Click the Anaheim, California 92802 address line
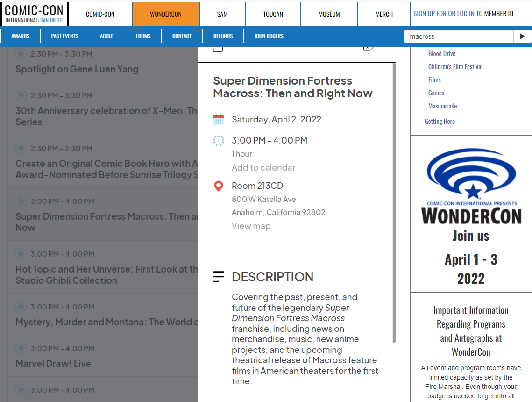The height and width of the screenshot is (402, 532). click(x=278, y=213)
